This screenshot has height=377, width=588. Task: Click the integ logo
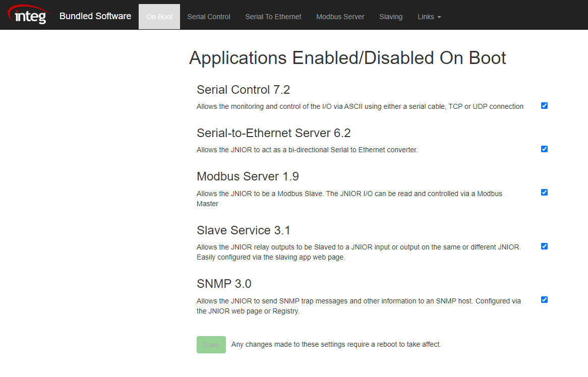[28, 15]
